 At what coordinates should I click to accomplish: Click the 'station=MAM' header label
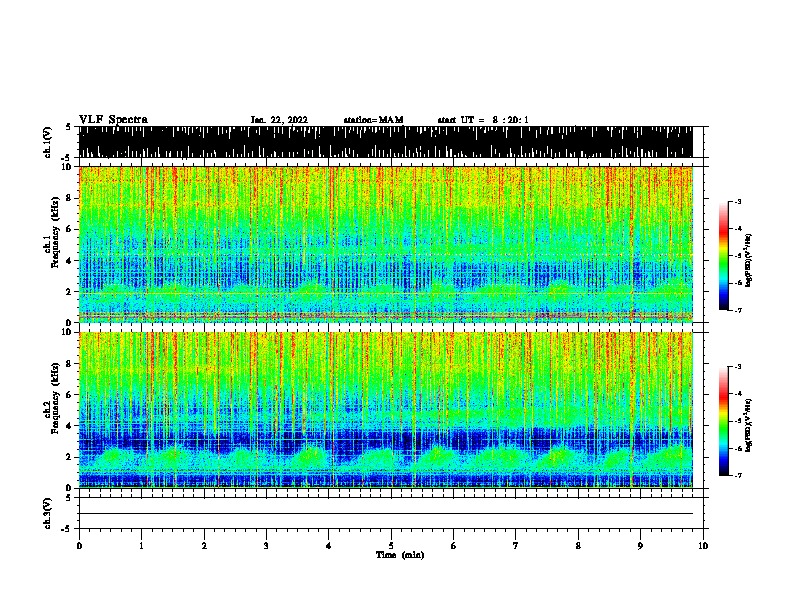click(374, 120)
